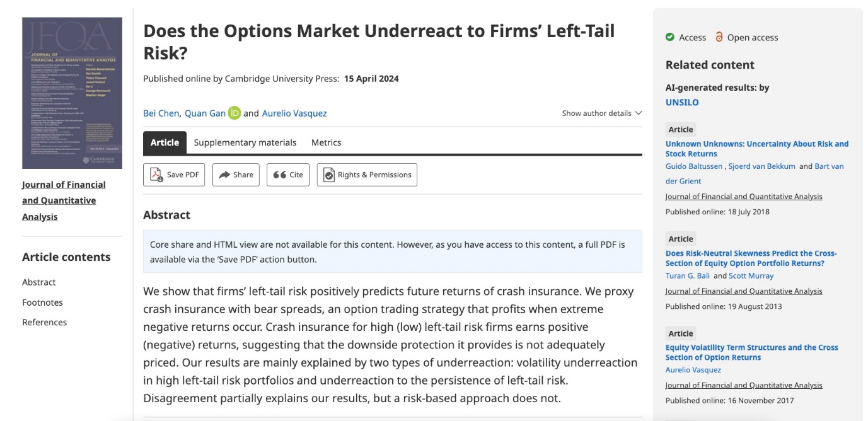
Task: Open author Aurelio Vasquez link in byline
Action: (294, 113)
